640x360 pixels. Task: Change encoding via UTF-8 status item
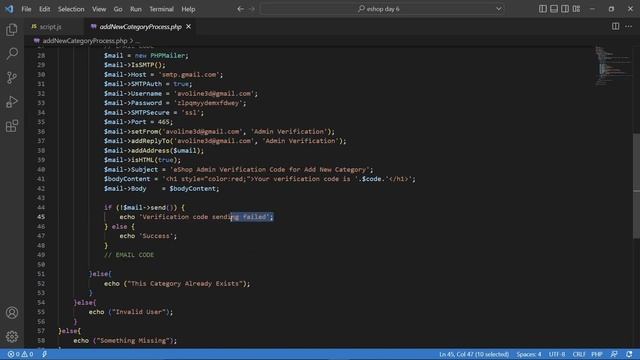[557, 354]
